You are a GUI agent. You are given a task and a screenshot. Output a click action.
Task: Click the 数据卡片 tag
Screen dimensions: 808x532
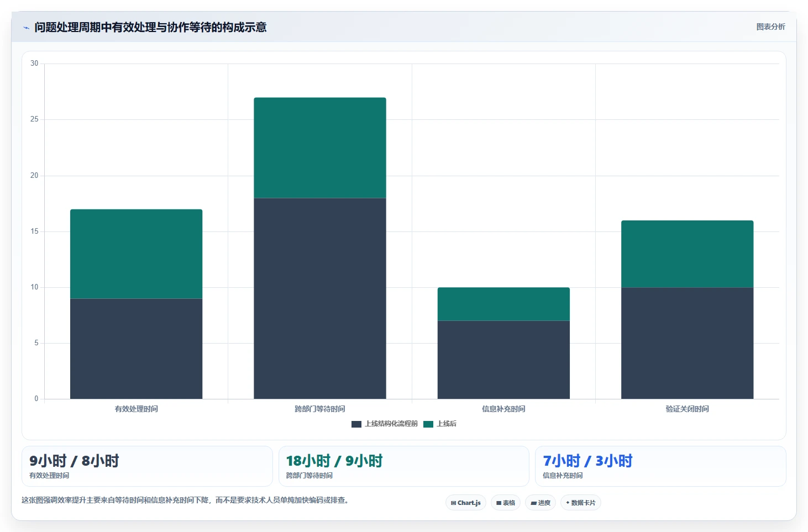click(581, 503)
